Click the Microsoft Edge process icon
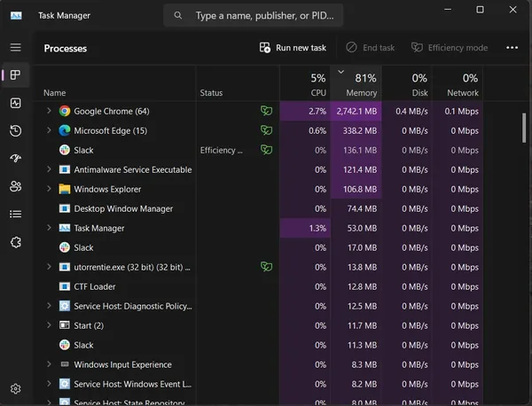 click(x=65, y=130)
